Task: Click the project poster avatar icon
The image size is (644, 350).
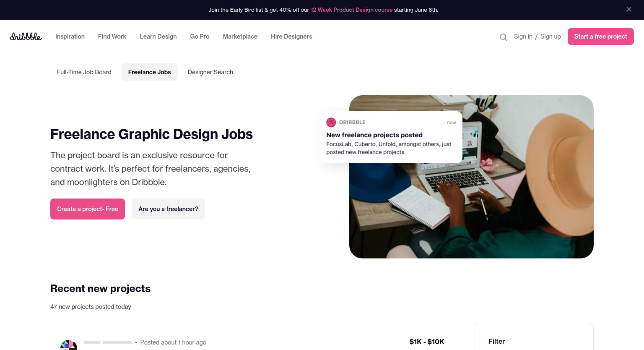Action: coord(69,345)
